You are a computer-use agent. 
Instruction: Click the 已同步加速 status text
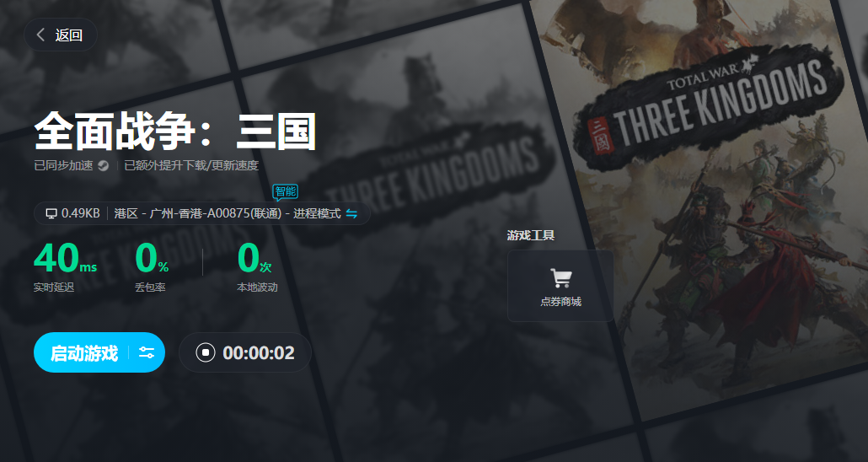click(x=64, y=165)
